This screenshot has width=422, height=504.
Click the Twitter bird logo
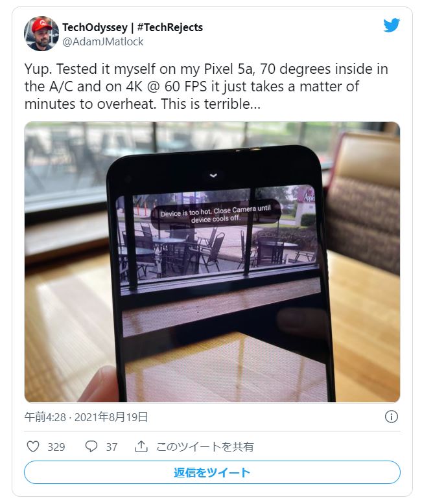click(392, 25)
